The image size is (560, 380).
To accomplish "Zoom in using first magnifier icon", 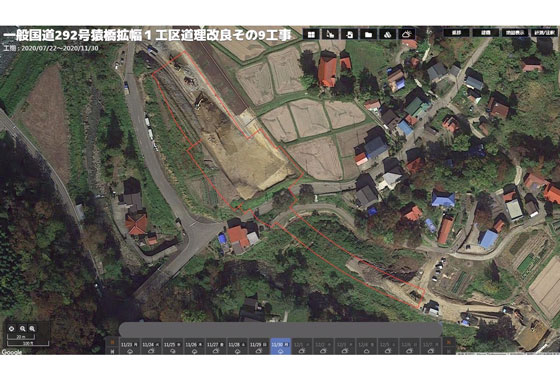I will (x=22, y=329).
